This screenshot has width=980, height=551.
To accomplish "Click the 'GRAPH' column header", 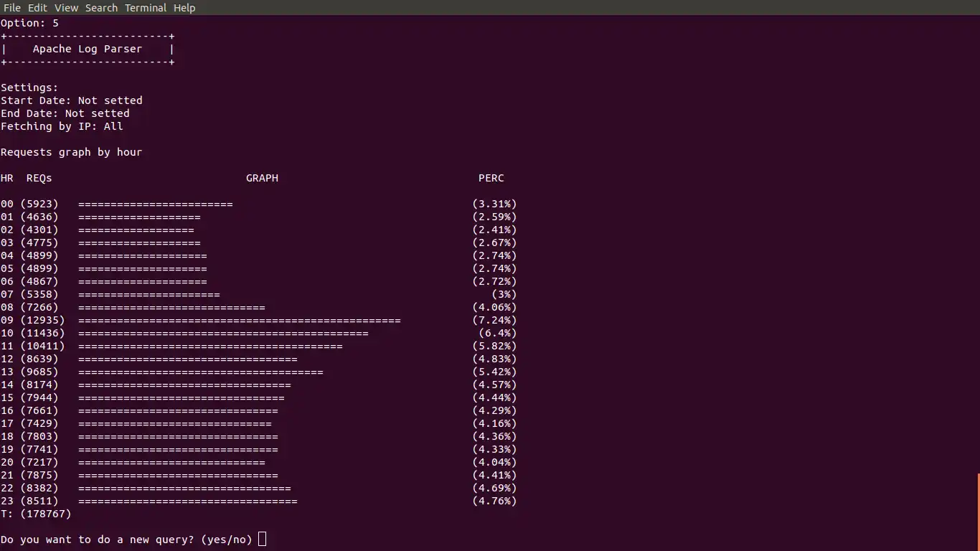I will tap(262, 178).
